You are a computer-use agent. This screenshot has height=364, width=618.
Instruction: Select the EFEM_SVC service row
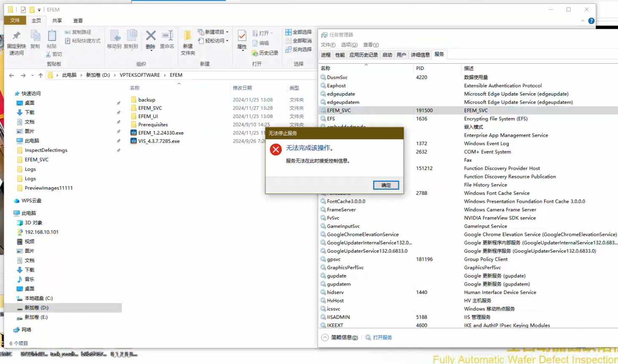pyautogui.click(x=469, y=111)
